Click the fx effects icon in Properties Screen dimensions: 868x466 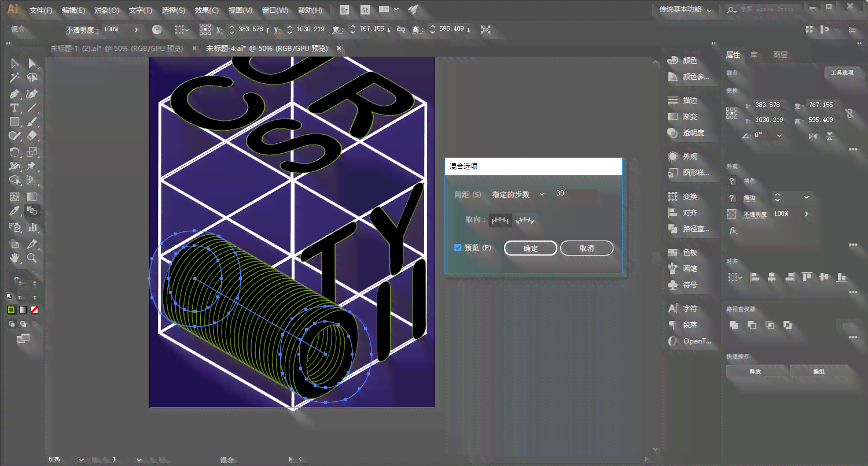click(733, 231)
